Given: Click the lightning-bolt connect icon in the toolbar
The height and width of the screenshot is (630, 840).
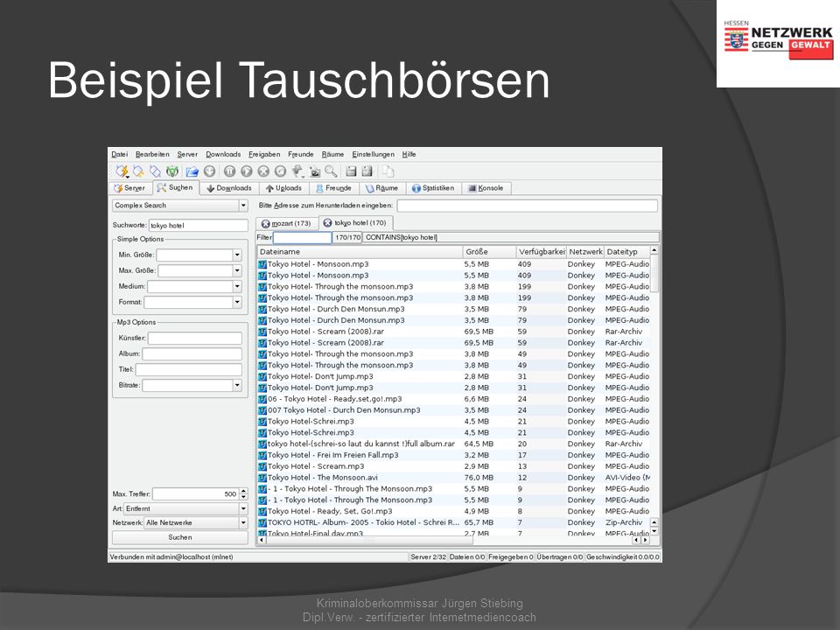Looking at the screenshot, I should point(122,171).
